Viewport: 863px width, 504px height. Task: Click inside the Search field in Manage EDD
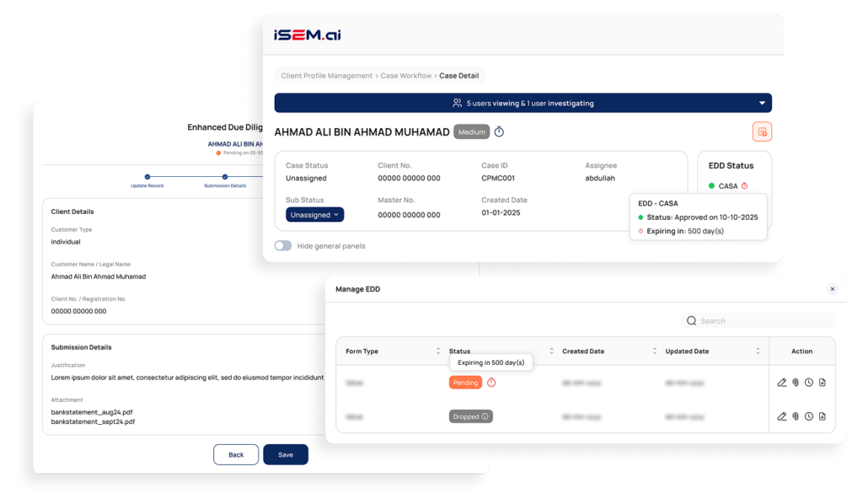758,320
